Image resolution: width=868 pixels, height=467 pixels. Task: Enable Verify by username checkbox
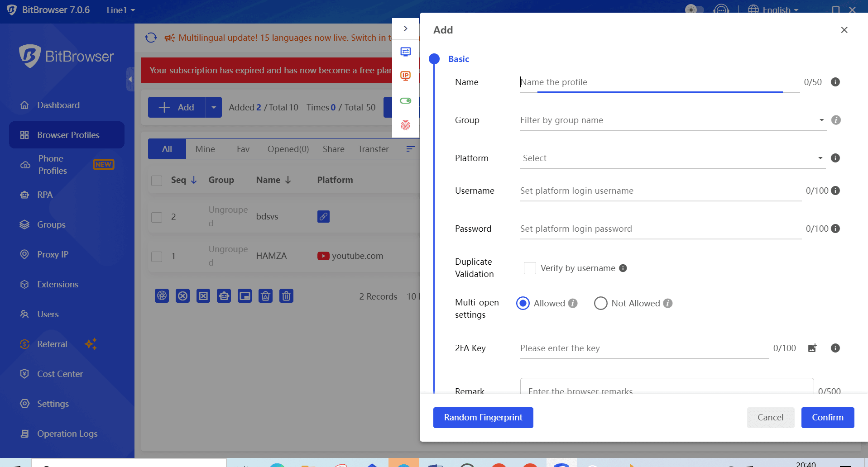pos(530,268)
